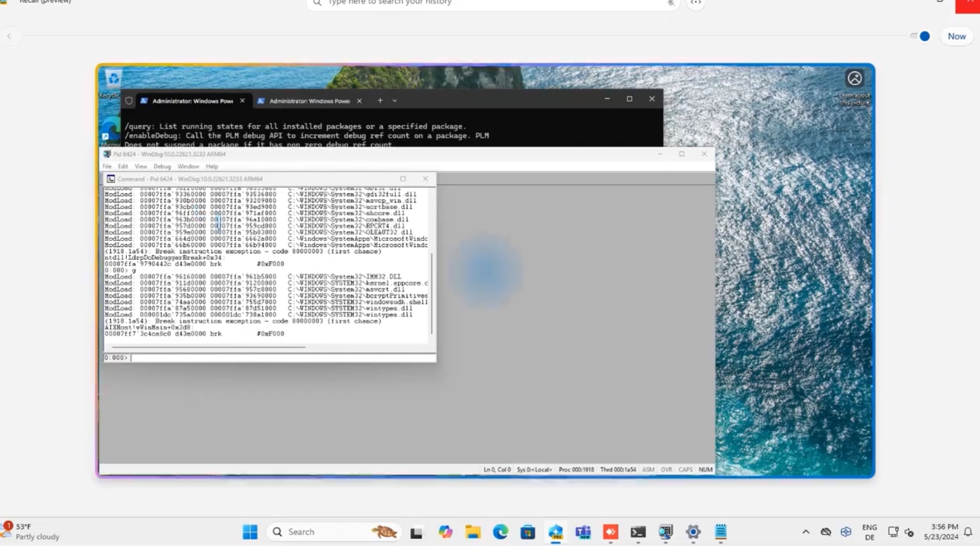
Task: Open the orange-red app taskbar icon
Action: [x=611, y=532]
